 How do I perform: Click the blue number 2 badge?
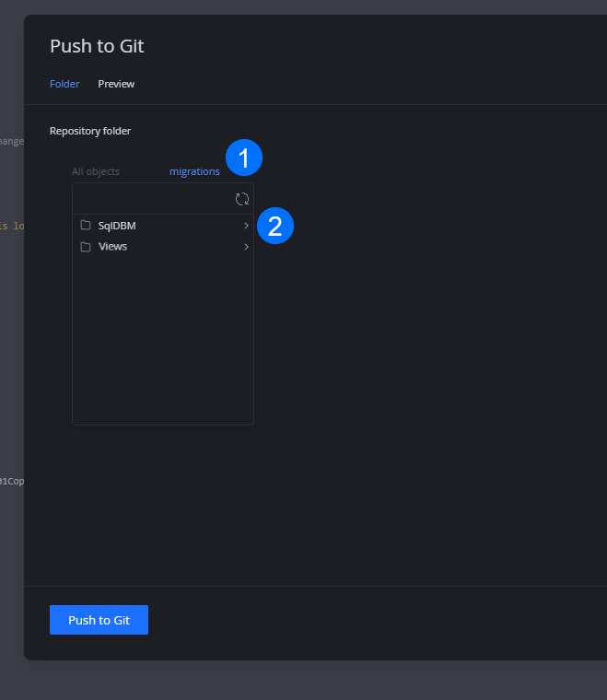tap(274, 226)
